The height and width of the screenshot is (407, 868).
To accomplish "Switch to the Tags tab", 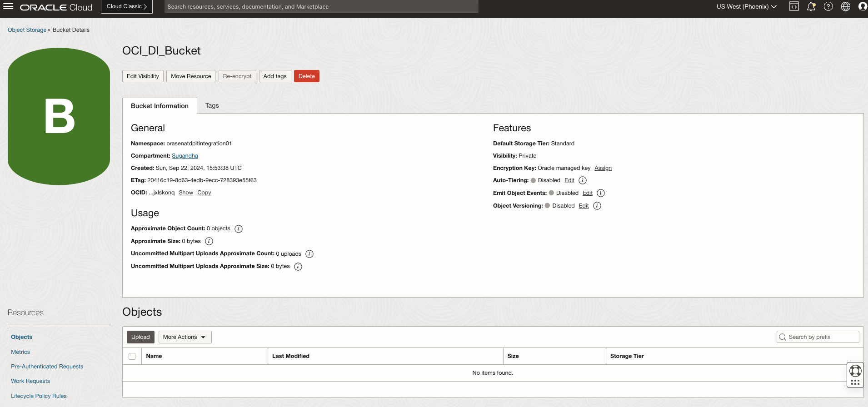I will tap(212, 105).
